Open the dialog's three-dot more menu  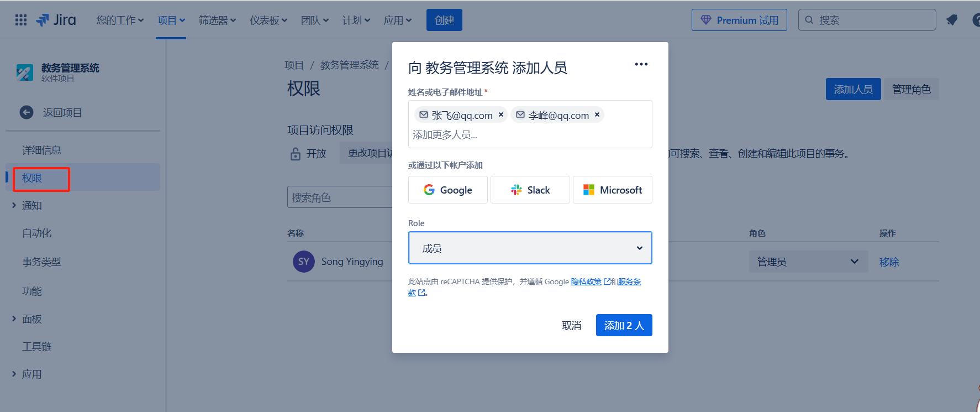pos(641,65)
